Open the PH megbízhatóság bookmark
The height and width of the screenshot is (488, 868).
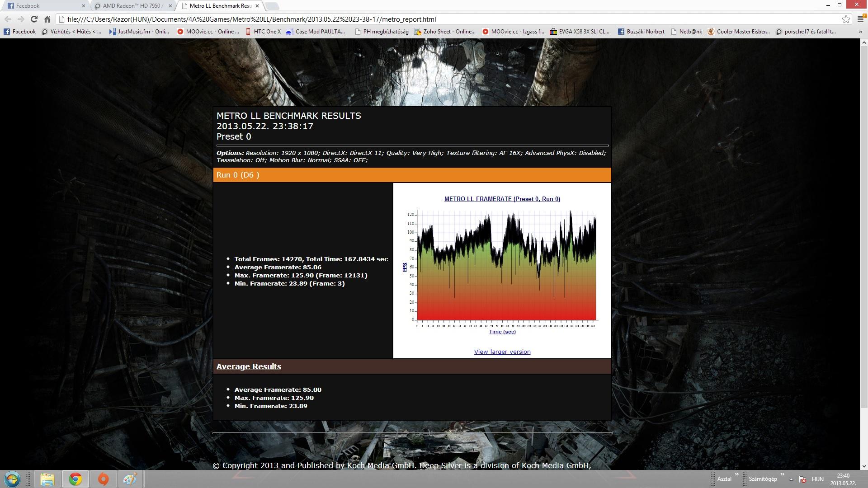(382, 32)
